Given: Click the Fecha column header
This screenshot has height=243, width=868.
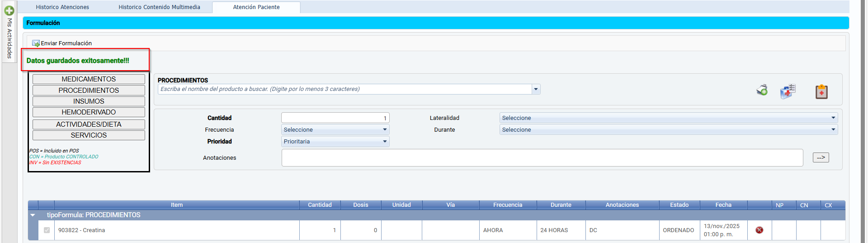Looking at the screenshot, I should point(723,205).
